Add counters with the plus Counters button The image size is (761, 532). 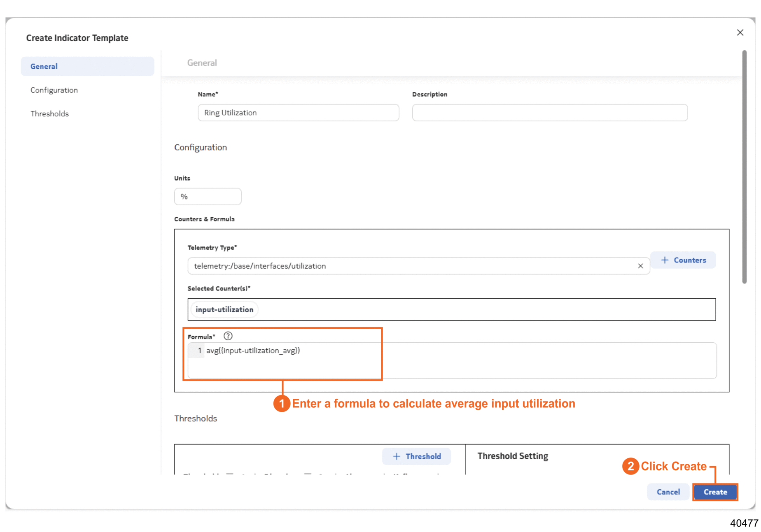pos(683,260)
